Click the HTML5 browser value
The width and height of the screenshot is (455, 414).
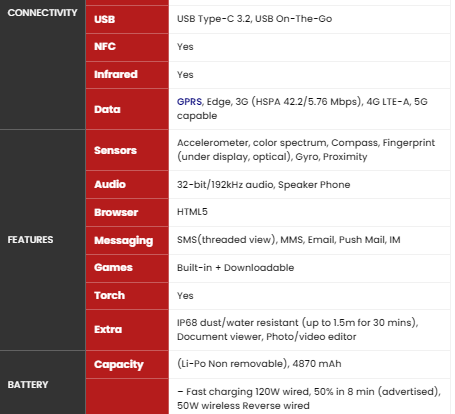[x=192, y=212]
